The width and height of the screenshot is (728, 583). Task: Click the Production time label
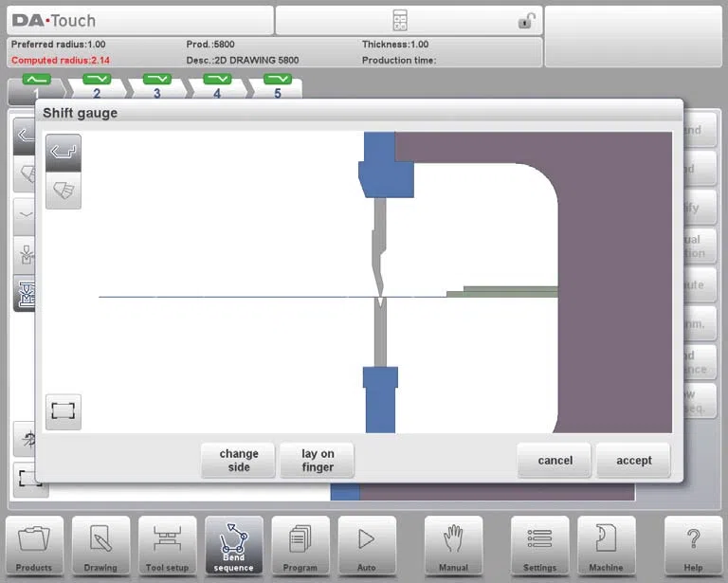(x=399, y=61)
